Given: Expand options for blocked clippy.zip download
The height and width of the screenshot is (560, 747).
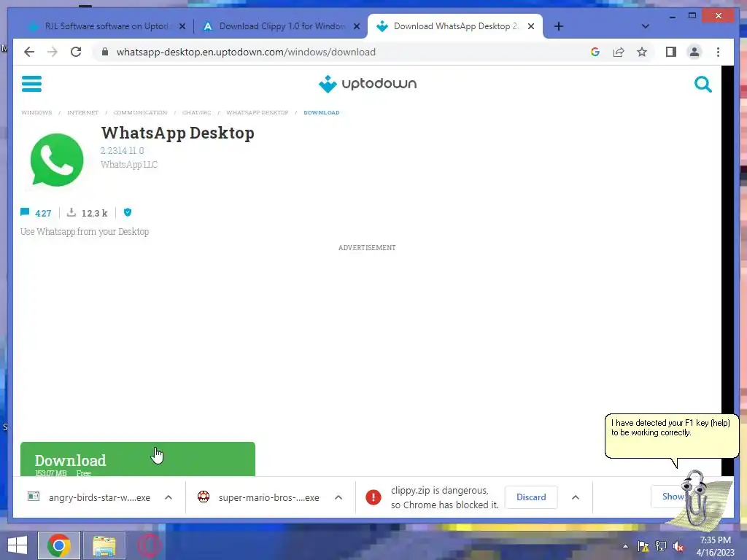Looking at the screenshot, I should tap(576, 497).
